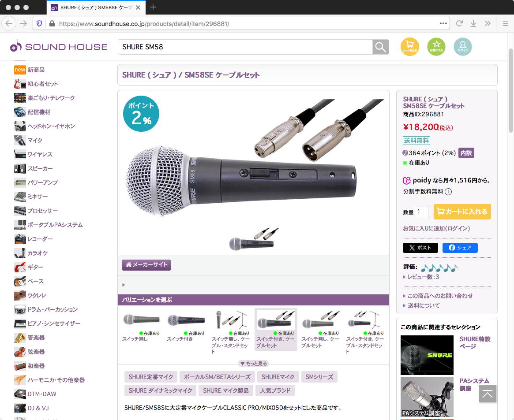Image resolution: width=514 pixels, height=420 pixels.
Task: Open プロセッサー category
Action: tap(36, 211)
